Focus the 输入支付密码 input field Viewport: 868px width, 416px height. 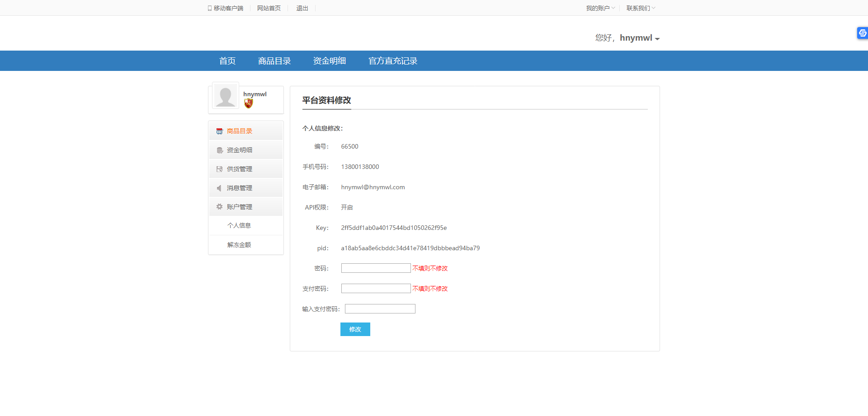click(x=380, y=309)
